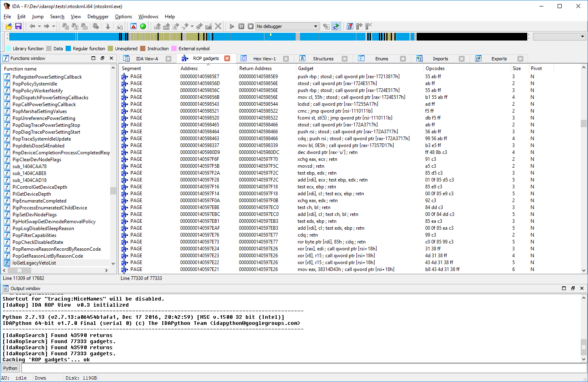Click the asterisk toolbar icon

point(199,26)
